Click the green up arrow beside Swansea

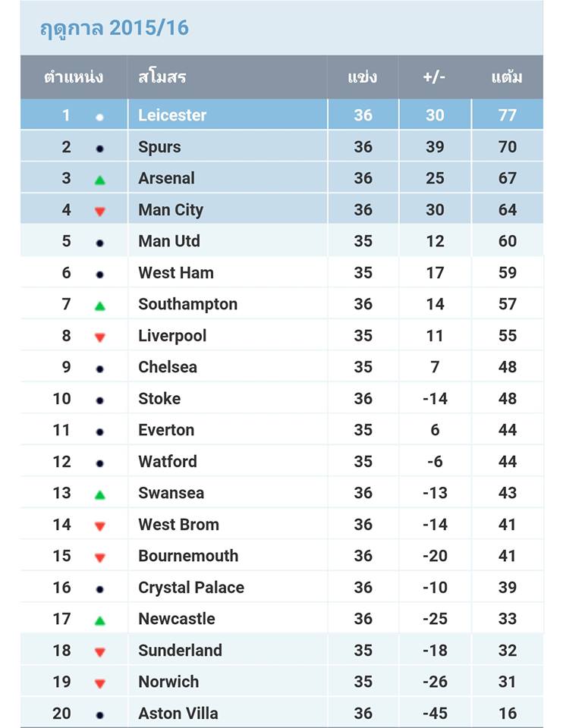(x=100, y=495)
